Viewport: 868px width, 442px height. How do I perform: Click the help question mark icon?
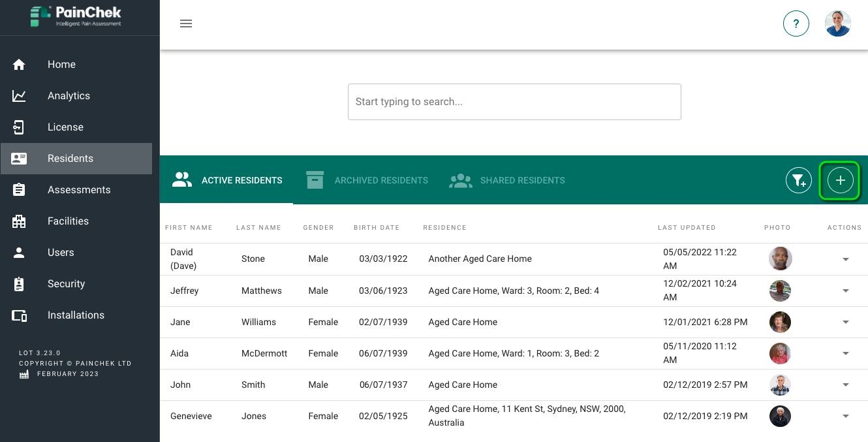coord(796,24)
